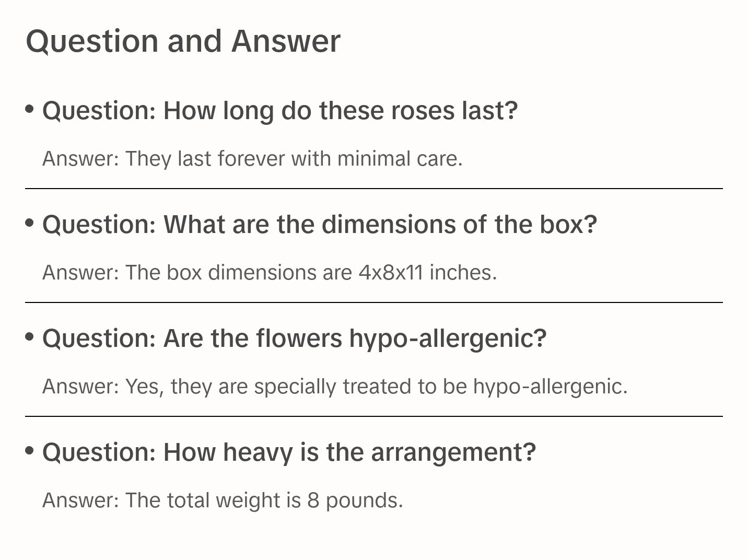Click the divider below the box dimensions answer
Viewport: 748px width, 560px height.
373,302
